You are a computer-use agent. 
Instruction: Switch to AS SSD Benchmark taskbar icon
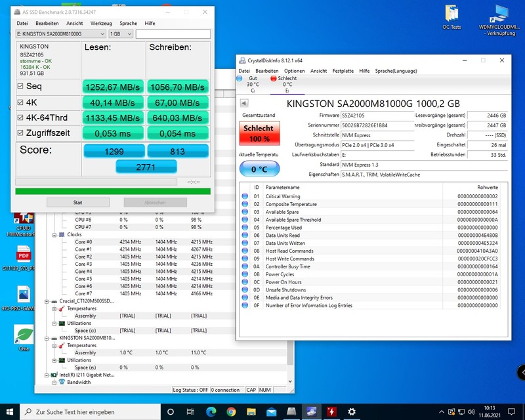(x=291, y=411)
